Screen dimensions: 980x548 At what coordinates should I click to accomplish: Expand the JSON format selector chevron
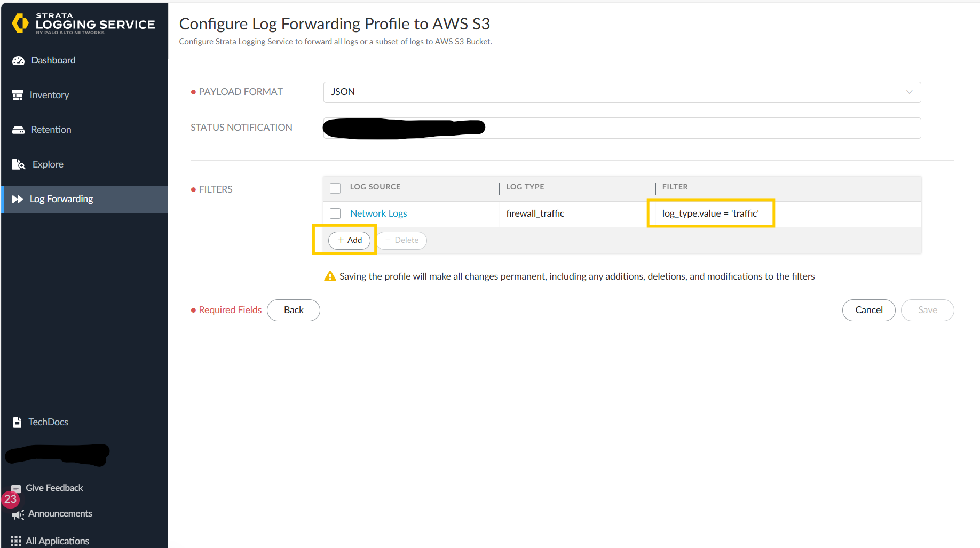pyautogui.click(x=909, y=92)
